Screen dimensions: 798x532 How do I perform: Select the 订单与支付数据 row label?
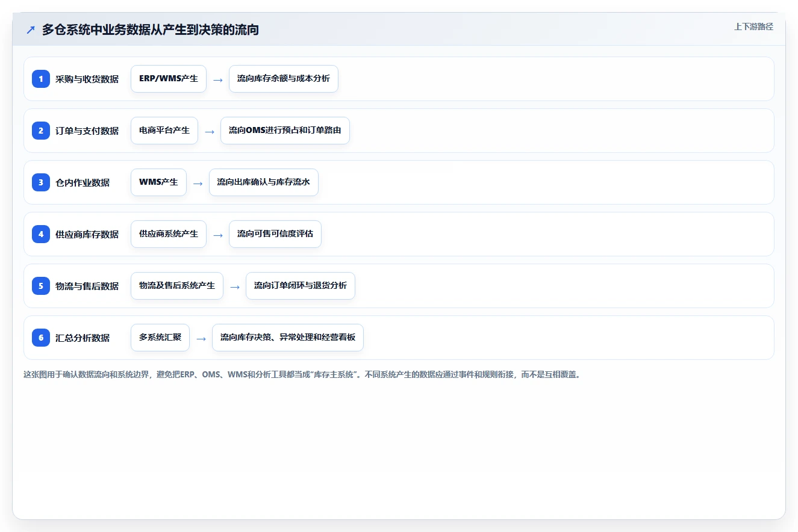click(87, 131)
